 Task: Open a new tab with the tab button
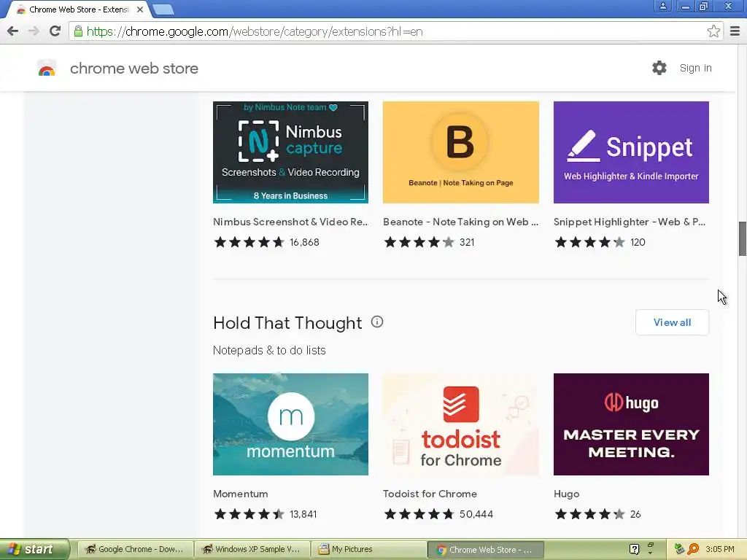[163, 9]
